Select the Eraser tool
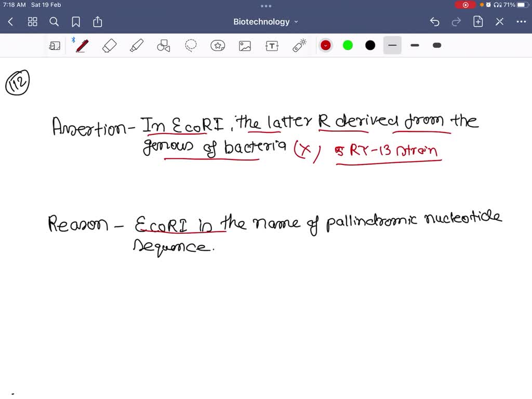 coord(110,45)
